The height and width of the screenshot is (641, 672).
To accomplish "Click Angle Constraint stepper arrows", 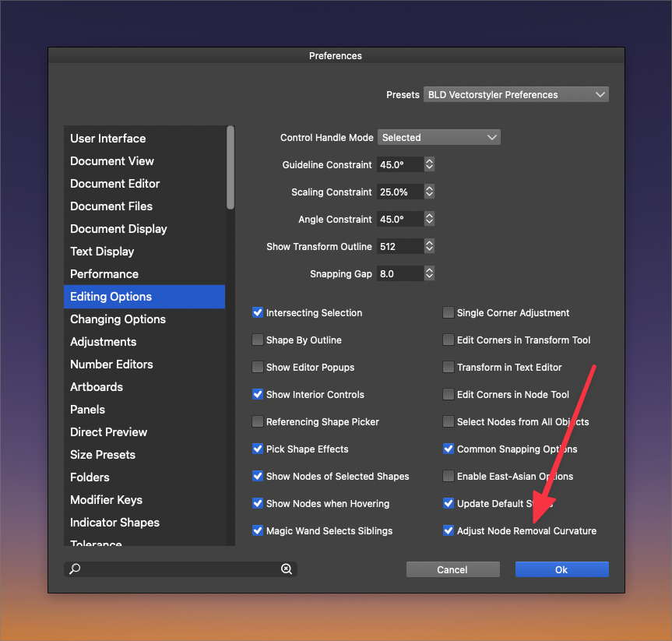I will click(429, 220).
